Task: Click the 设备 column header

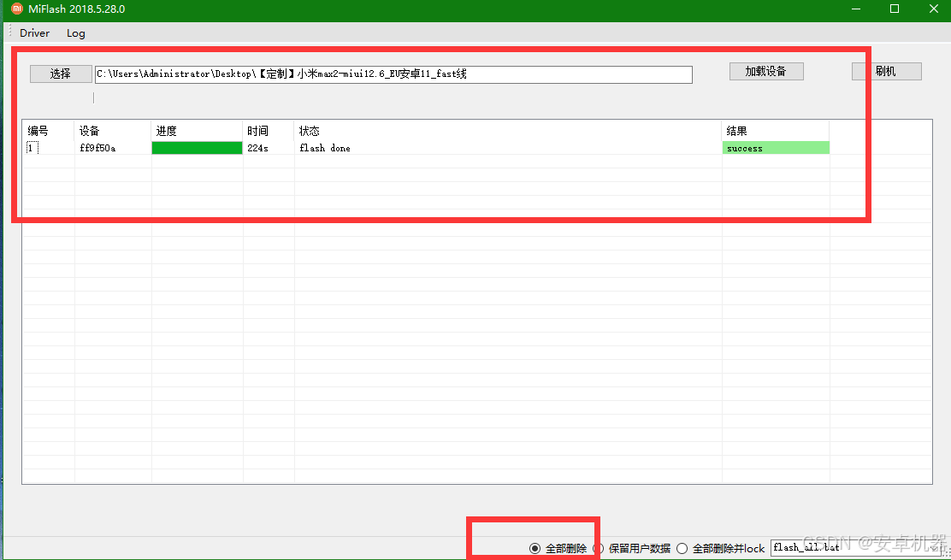Action: coord(113,131)
